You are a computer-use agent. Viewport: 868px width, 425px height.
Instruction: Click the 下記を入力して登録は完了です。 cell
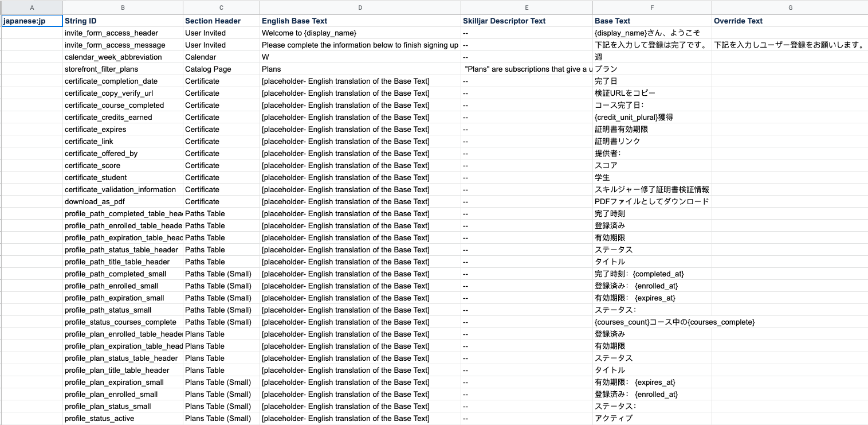[653, 45]
